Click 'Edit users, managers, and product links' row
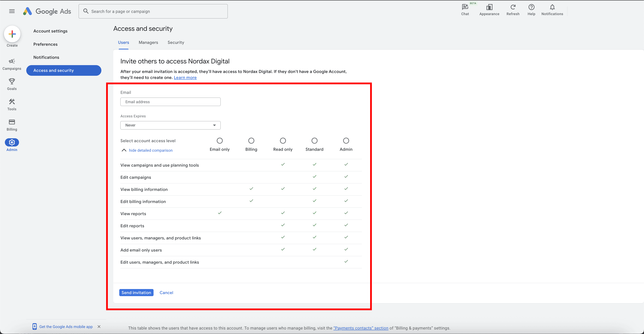 241,262
